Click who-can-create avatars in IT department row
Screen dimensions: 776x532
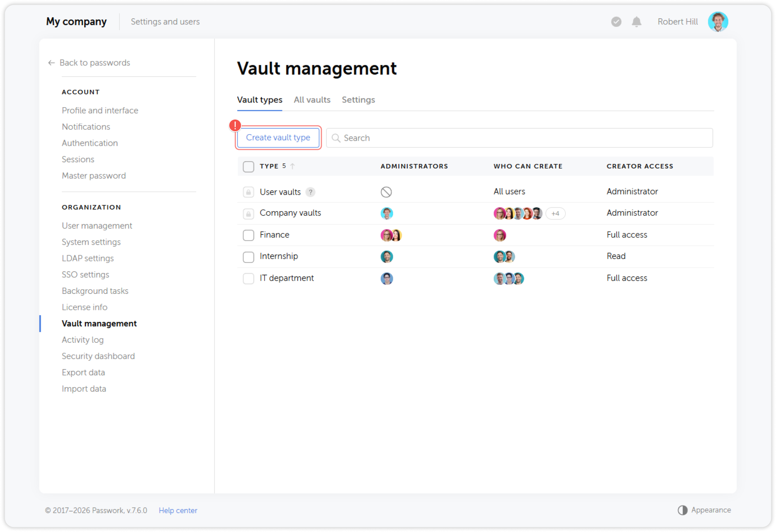click(x=509, y=279)
